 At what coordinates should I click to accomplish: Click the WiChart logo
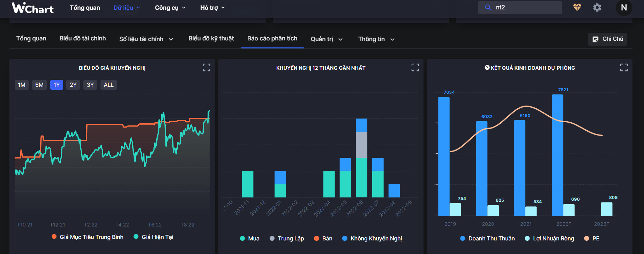coord(33,8)
